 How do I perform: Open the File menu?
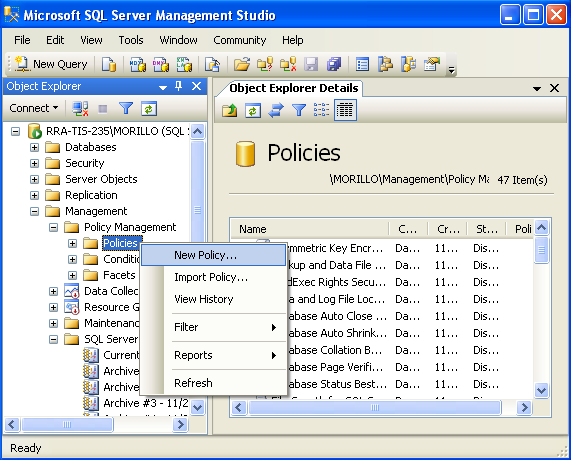(x=22, y=40)
